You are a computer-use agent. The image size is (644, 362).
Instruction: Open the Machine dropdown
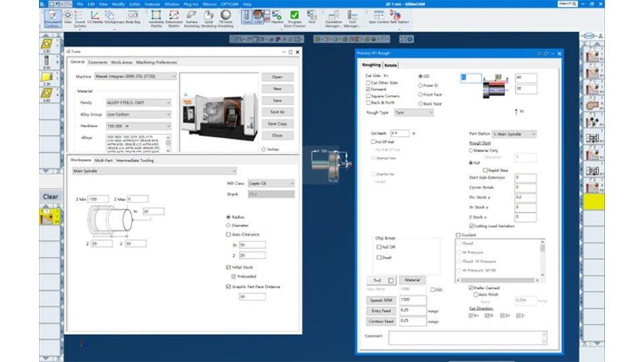(x=136, y=76)
